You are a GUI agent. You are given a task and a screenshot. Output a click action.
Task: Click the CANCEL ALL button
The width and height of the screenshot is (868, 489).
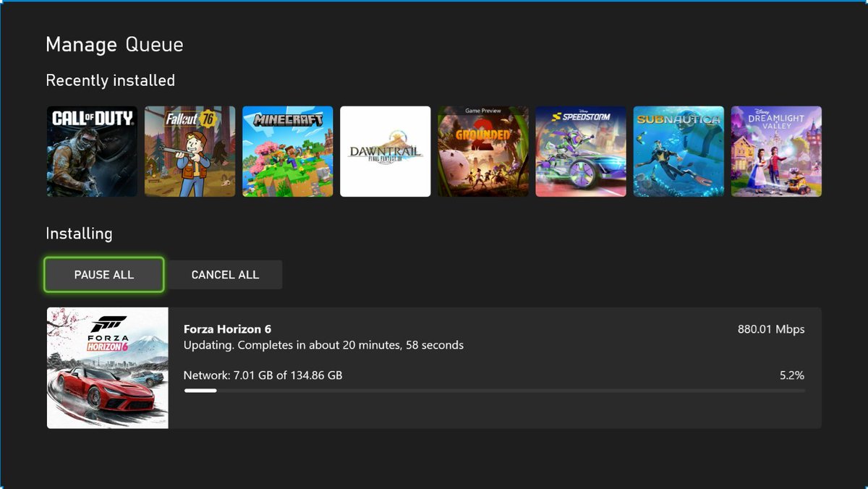(x=225, y=275)
